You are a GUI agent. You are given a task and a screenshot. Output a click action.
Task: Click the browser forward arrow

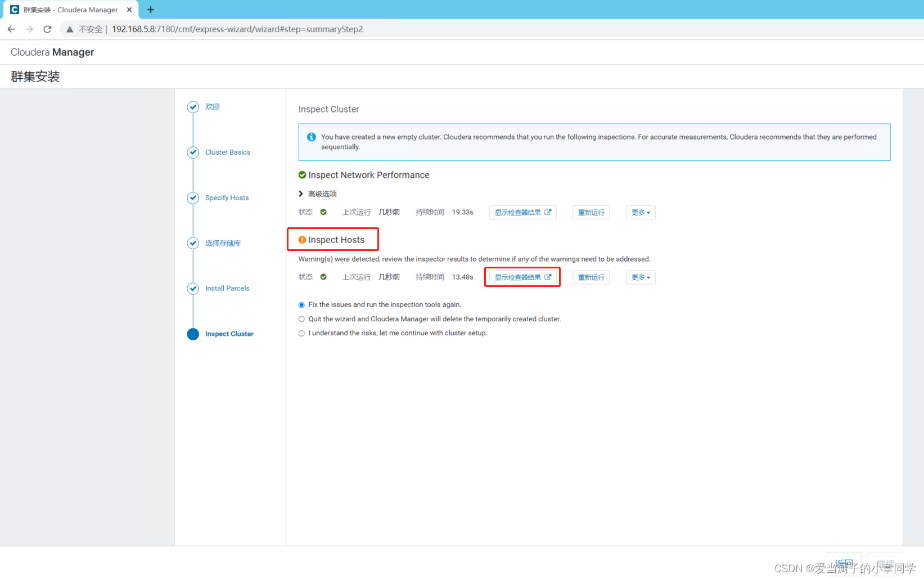[x=29, y=29]
